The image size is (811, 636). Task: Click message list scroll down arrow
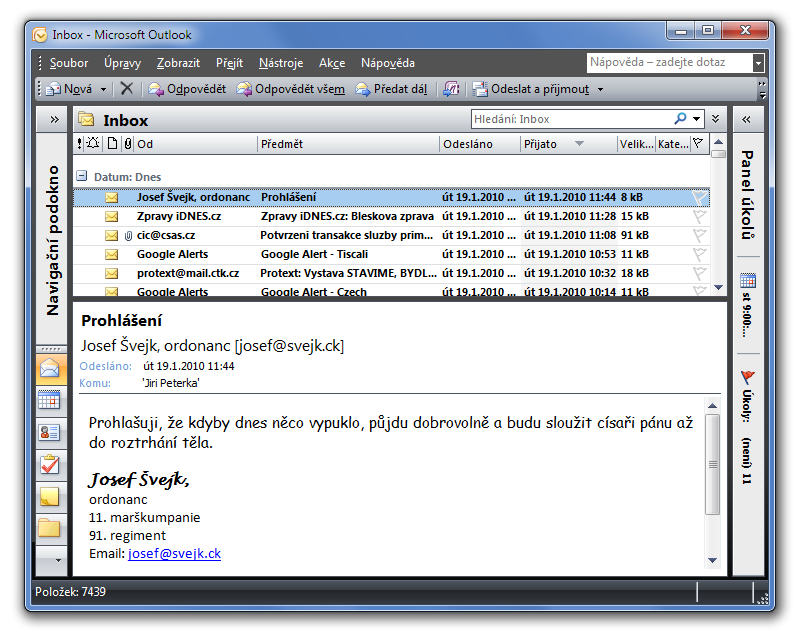[718, 287]
